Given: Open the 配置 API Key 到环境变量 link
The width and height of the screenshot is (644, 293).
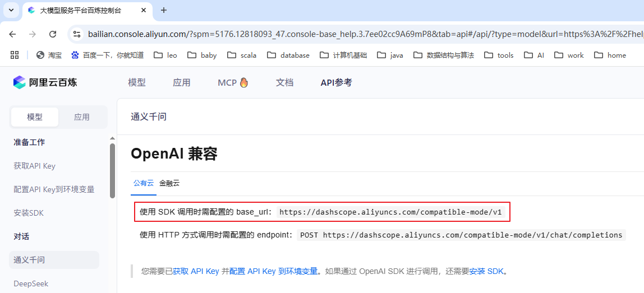Looking at the screenshot, I should 274,271.
